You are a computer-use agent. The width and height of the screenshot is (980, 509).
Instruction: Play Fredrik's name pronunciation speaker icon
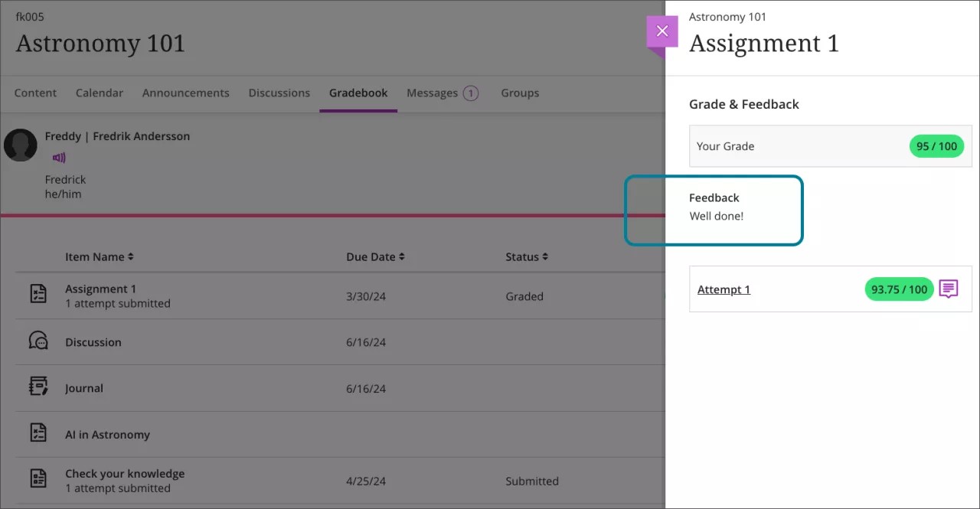pyautogui.click(x=59, y=158)
